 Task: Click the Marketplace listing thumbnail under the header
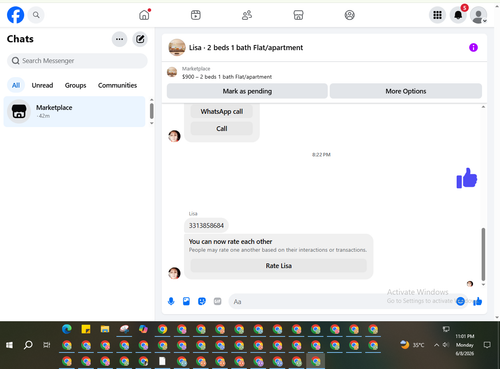[x=172, y=72]
